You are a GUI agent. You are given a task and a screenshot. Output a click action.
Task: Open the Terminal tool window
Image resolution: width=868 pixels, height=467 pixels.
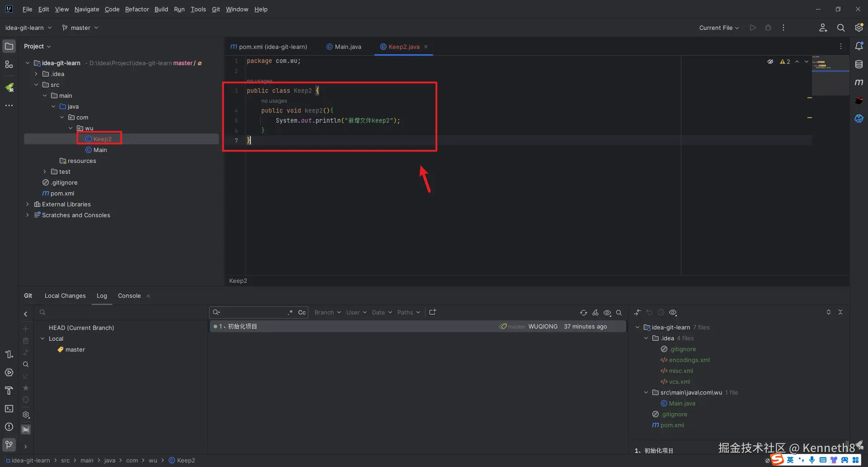pyautogui.click(x=9, y=409)
